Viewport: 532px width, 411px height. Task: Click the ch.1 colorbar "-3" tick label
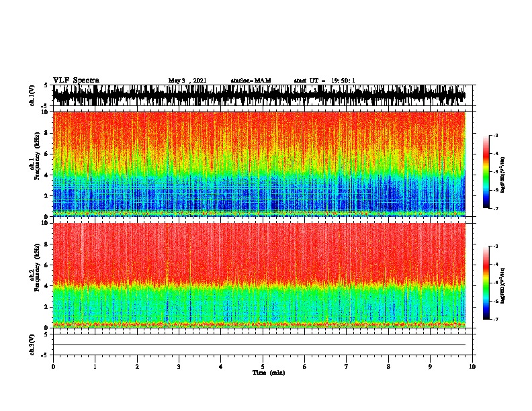pos(496,135)
